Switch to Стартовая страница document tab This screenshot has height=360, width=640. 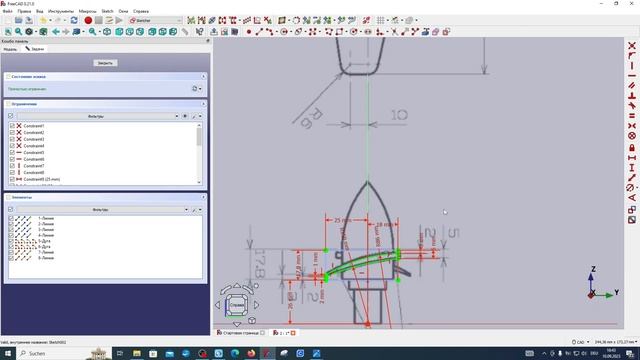click(x=241, y=333)
